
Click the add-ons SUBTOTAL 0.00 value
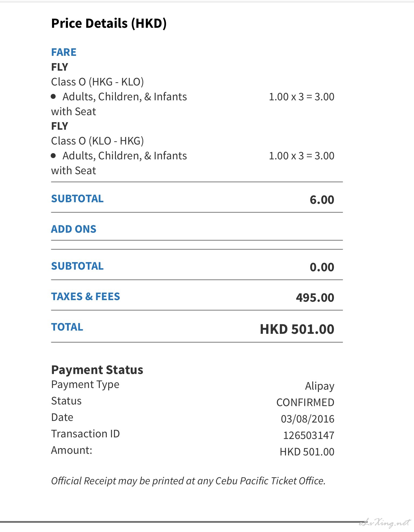pyautogui.click(x=322, y=267)
